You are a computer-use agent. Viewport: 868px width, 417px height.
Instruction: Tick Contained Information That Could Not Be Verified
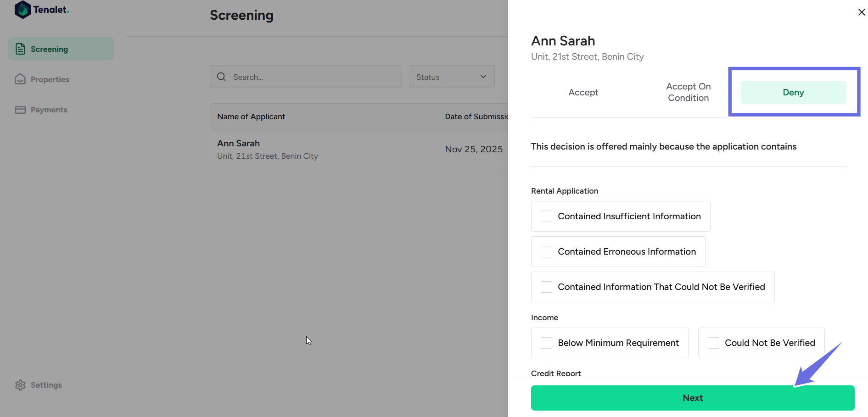coord(546,287)
